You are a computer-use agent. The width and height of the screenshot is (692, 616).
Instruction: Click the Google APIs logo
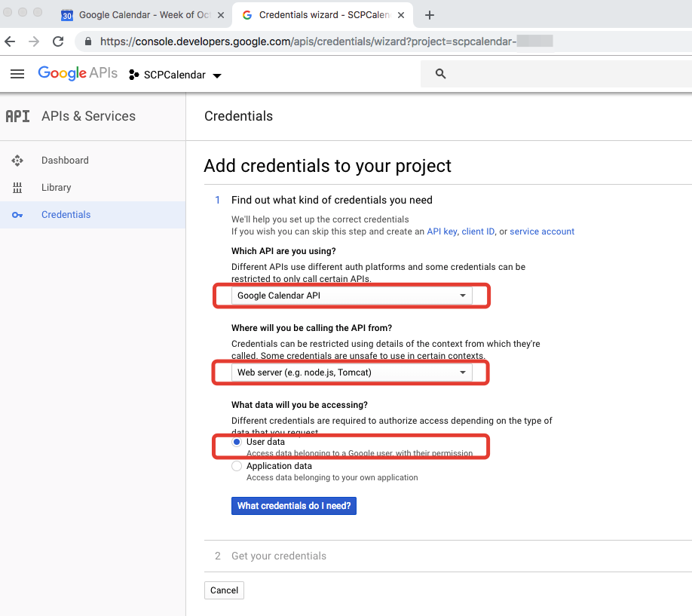click(78, 73)
